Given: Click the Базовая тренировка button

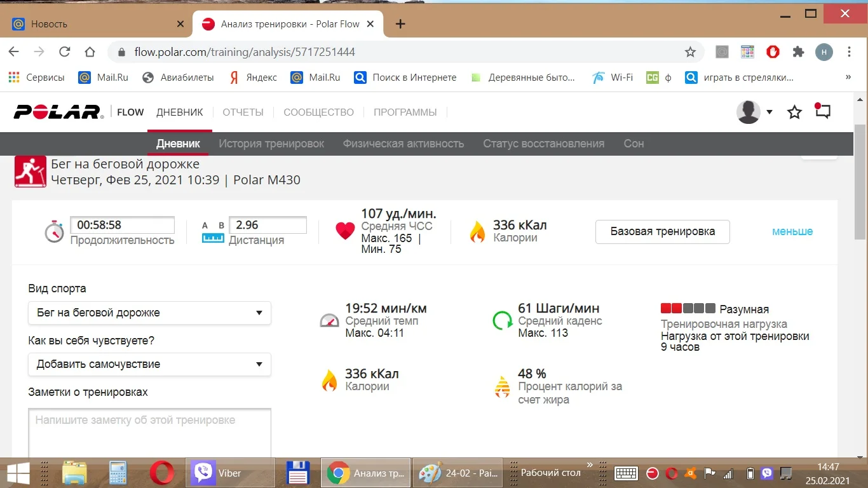Looking at the screenshot, I should coord(663,232).
